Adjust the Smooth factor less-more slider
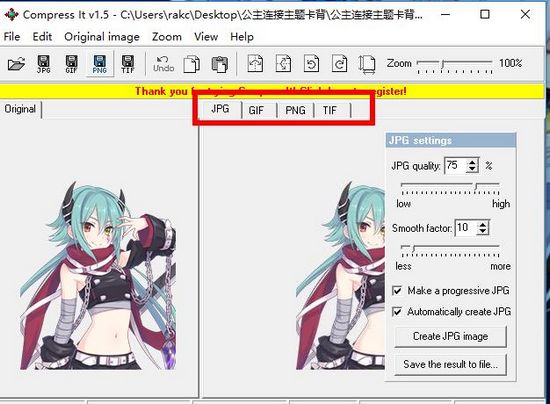Screen dimensions: 550x404 pyautogui.click(x=450, y=251)
